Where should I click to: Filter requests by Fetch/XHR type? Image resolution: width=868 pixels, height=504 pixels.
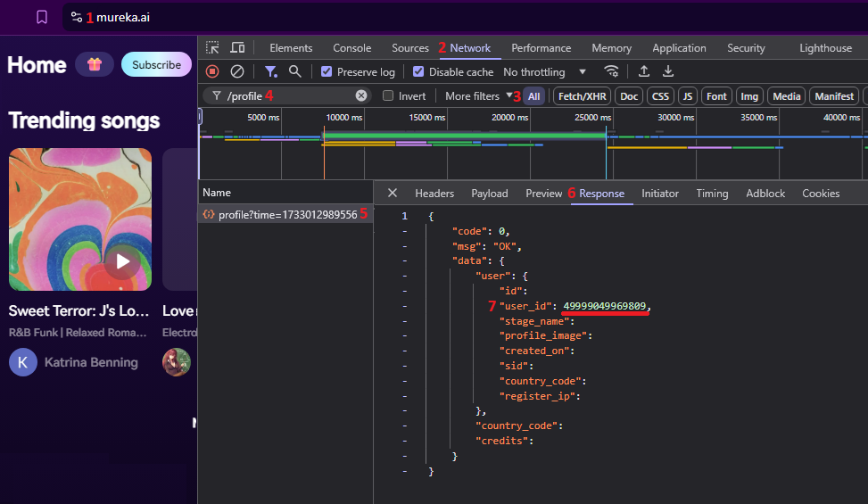click(x=582, y=95)
